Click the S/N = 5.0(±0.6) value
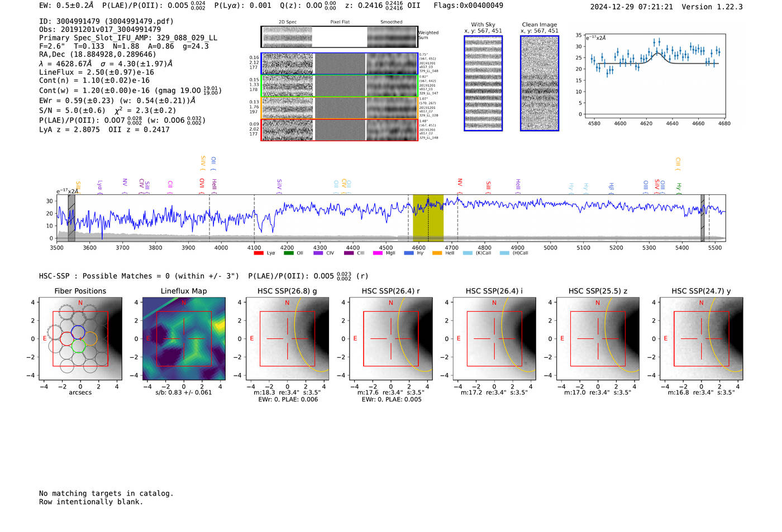 (72, 111)
